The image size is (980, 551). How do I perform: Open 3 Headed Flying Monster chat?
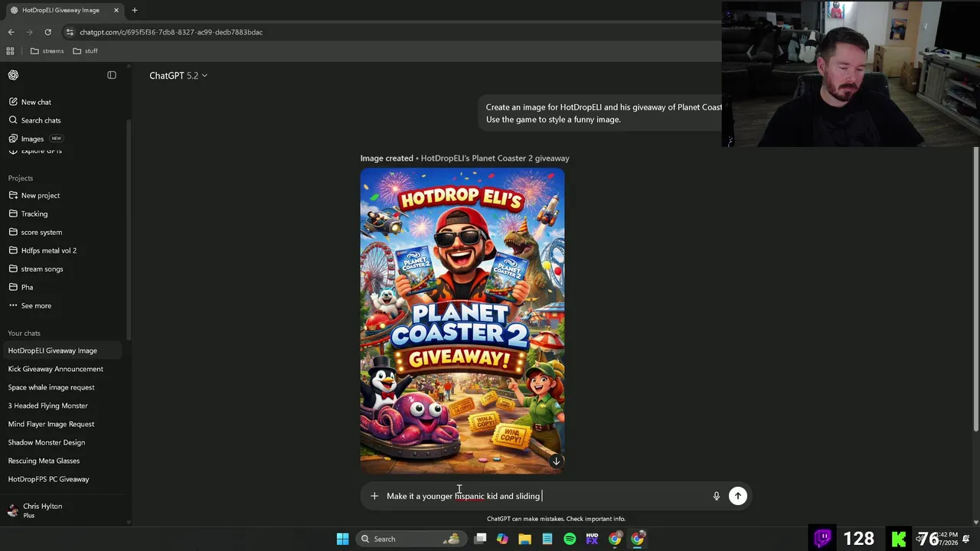coord(47,406)
